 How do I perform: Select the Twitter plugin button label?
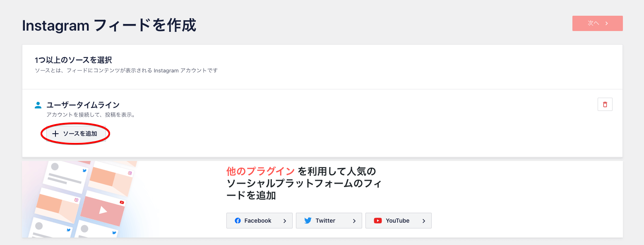click(325, 221)
